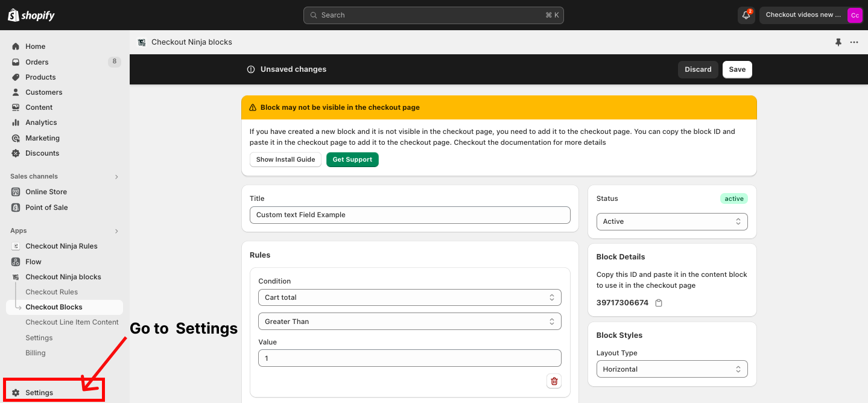Open the Layout Type Horizontal dropdown
The height and width of the screenshot is (403, 868).
pyautogui.click(x=671, y=369)
